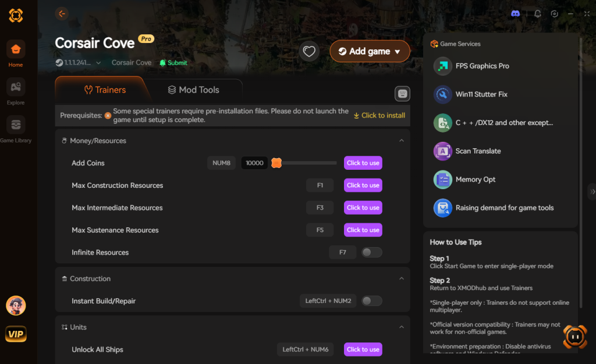The height and width of the screenshot is (364, 596).
Task: Switch to the Mod Tools tab
Action: [194, 90]
